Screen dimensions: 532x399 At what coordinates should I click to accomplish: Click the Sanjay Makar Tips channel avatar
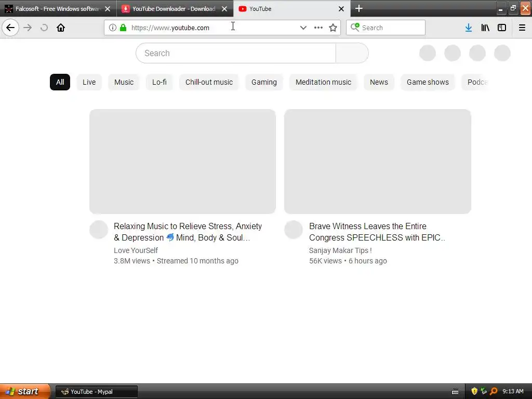click(x=294, y=230)
